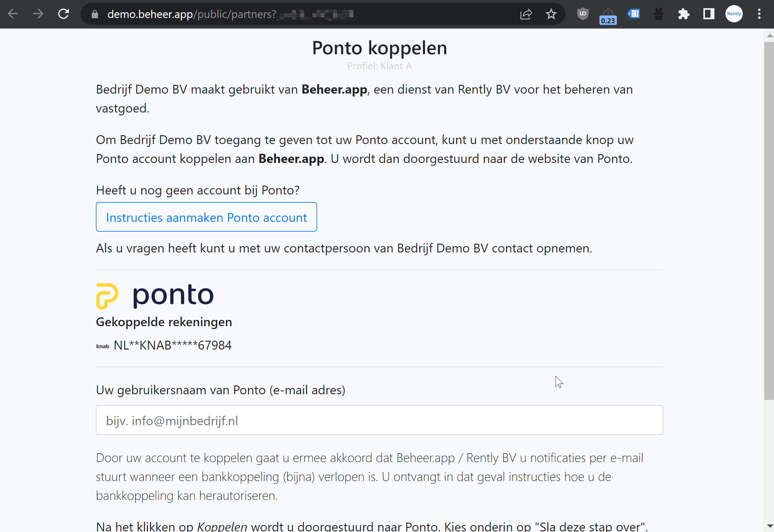Focus the Ponto e-mail address field

click(x=379, y=420)
